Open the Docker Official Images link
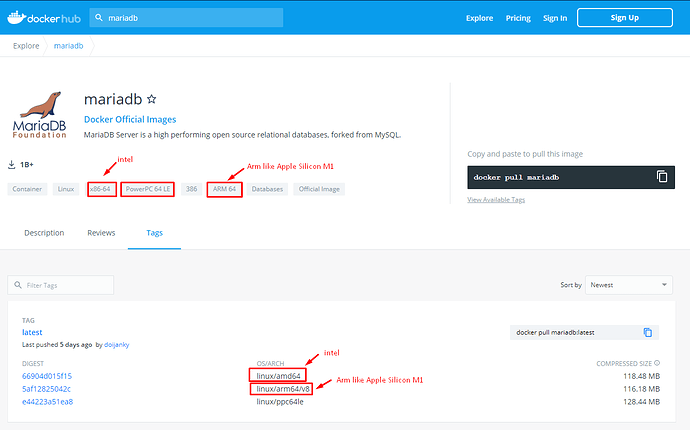 (x=130, y=119)
